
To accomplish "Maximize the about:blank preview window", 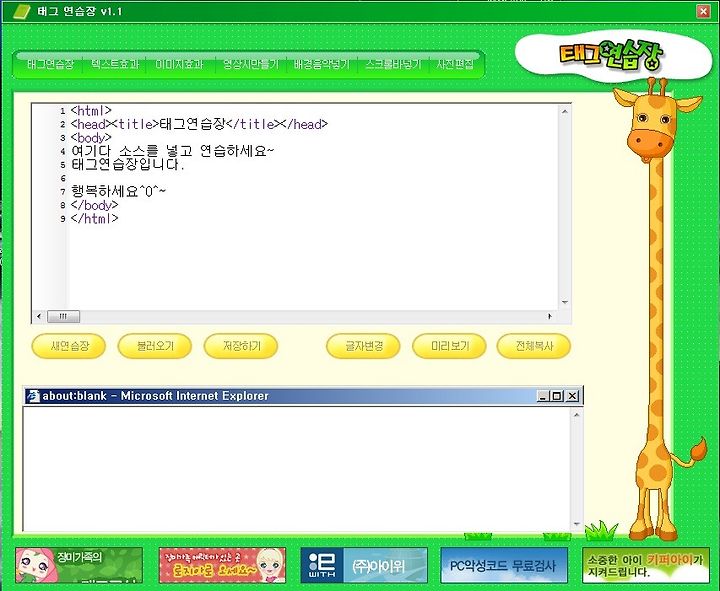I will pos(557,396).
